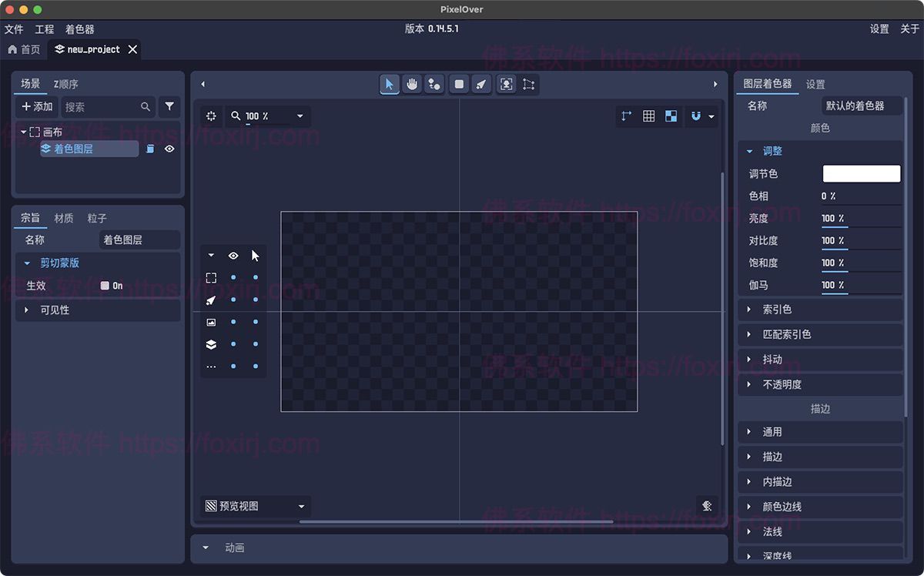Click the grid display icon

649,116
